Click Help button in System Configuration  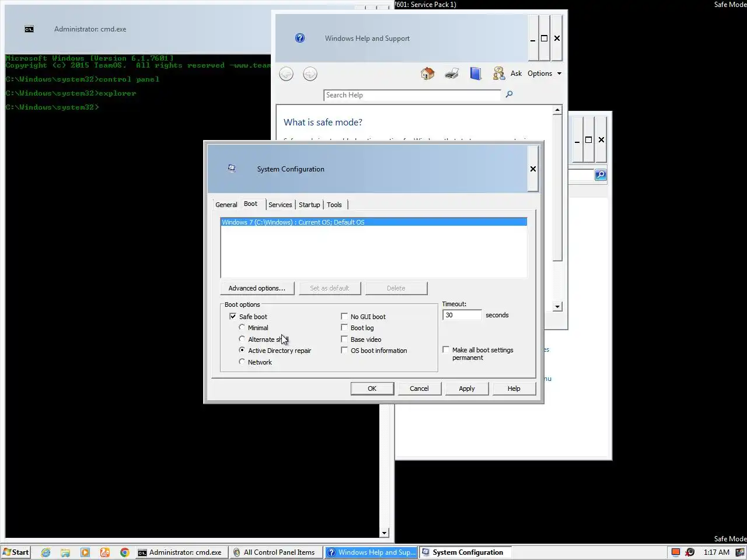514,388
